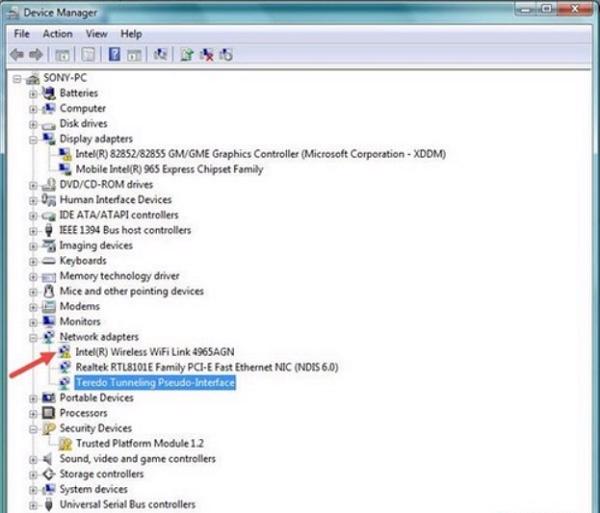Viewport: 600px width, 513px height.
Task: Click the Modems category icon
Action: (x=49, y=306)
